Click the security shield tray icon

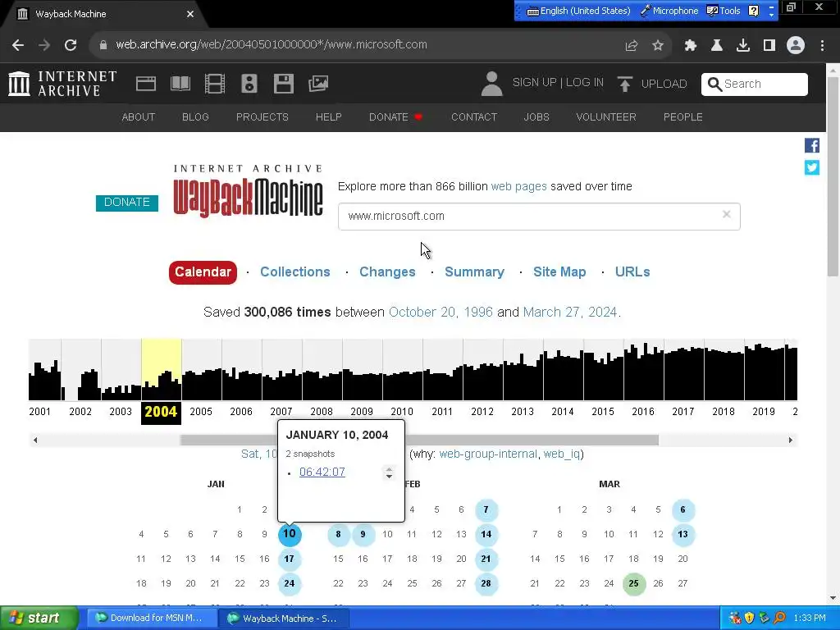pos(749,618)
